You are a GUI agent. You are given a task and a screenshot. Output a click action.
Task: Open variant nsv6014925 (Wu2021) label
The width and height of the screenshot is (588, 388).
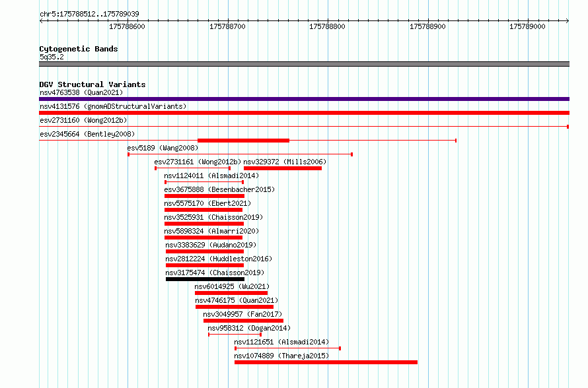click(x=232, y=286)
